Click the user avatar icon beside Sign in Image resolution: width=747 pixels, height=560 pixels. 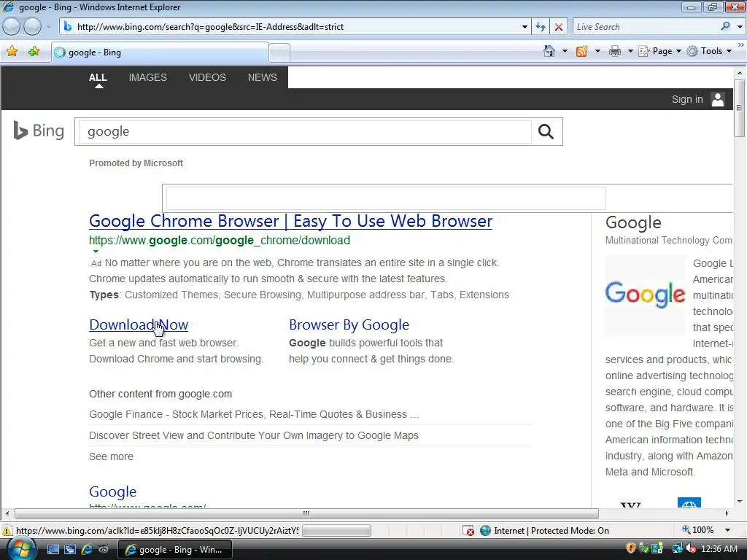click(x=718, y=99)
